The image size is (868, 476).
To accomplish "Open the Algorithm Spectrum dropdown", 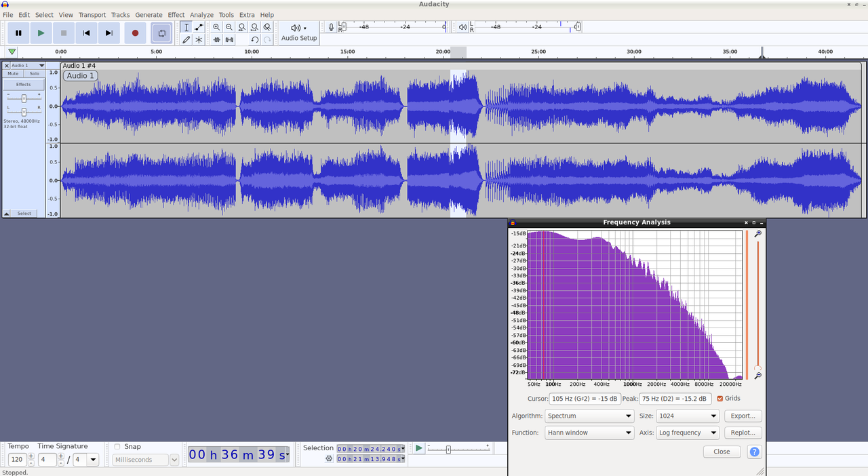I will pyautogui.click(x=589, y=416).
